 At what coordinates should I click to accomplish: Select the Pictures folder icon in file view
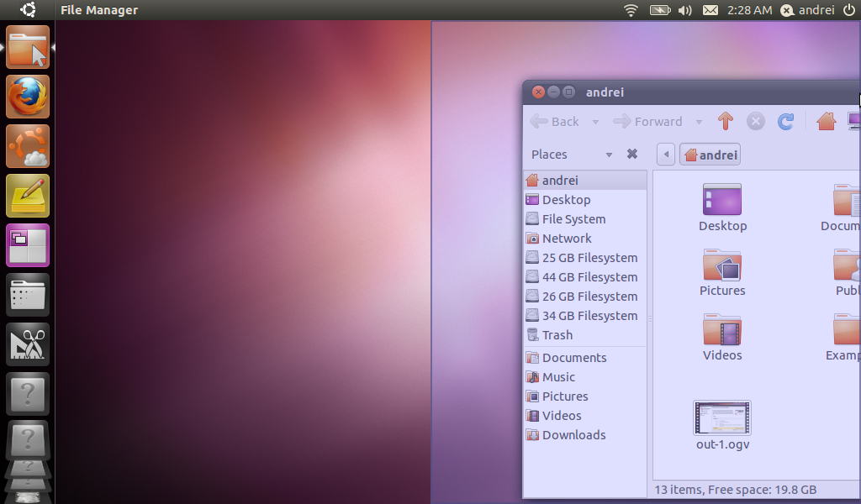[722, 265]
